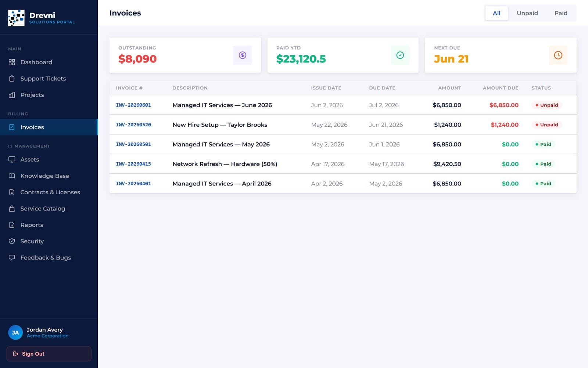The width and height of the screenshot is (588, 368).
Task: Click the Support Tickets clipboard icon
Action: pyautogui.click(x=12, y=78)
